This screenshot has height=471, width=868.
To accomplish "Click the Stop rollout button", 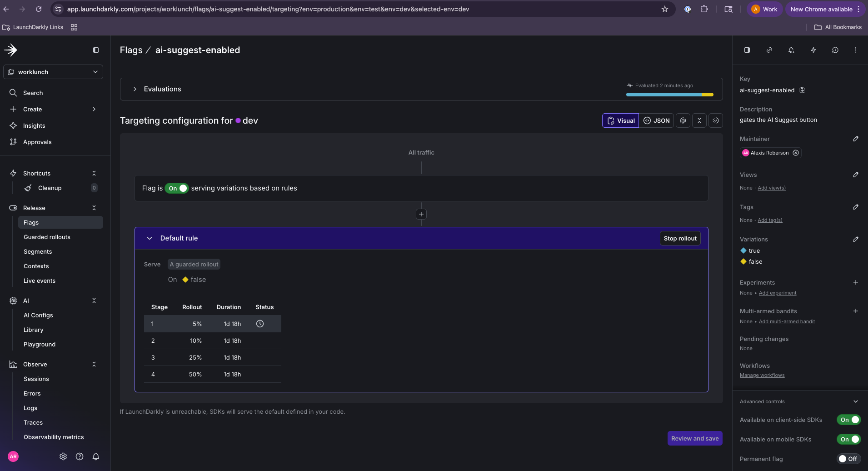I will pos(679,238).
